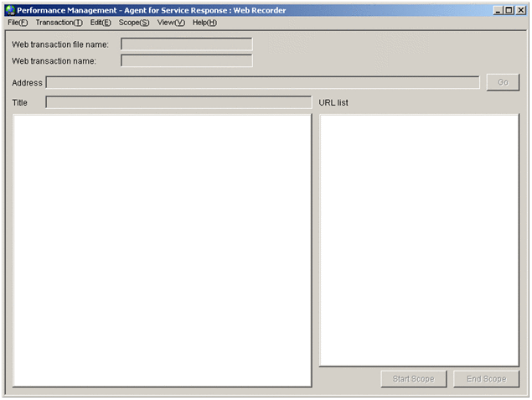Minimize the Web Recorder window
The image size is (532, 400).
pyautogui.click(x=498, y=10)
